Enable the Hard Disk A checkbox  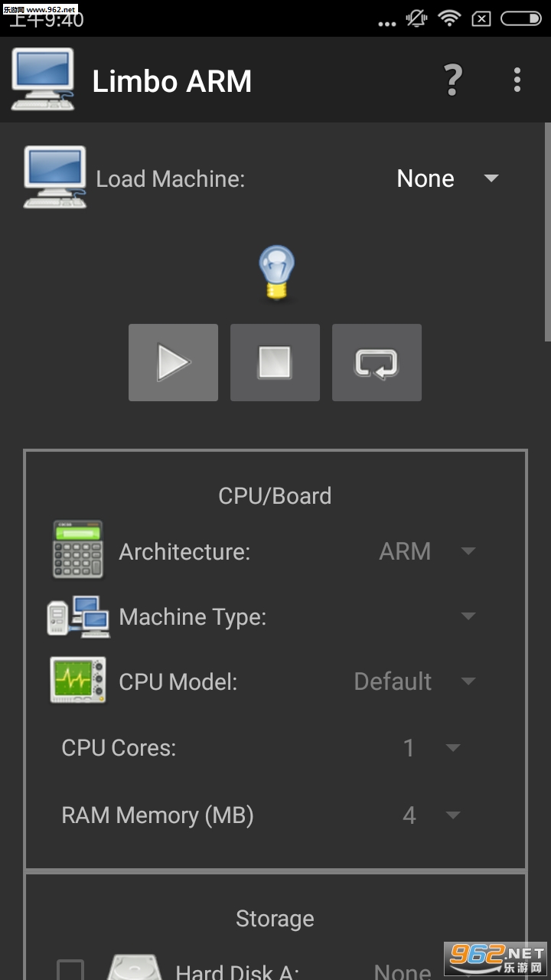[x=70, y=971]
